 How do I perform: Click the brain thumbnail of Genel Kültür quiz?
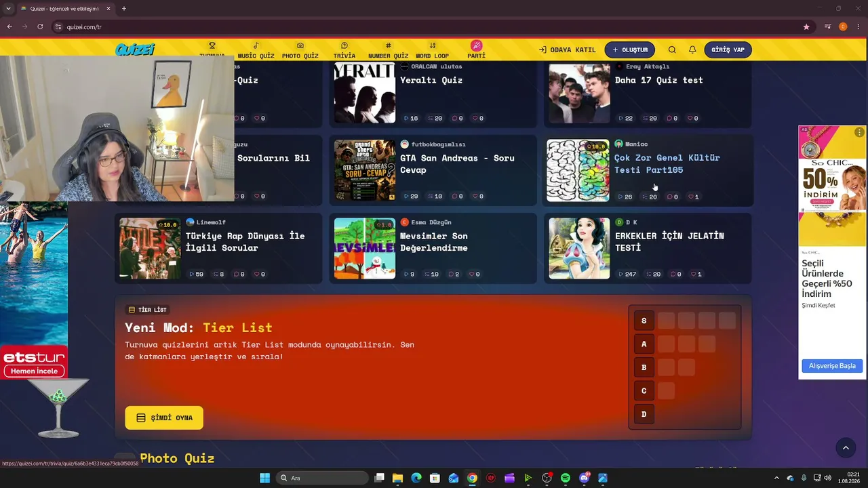click(x=578, y=170)
